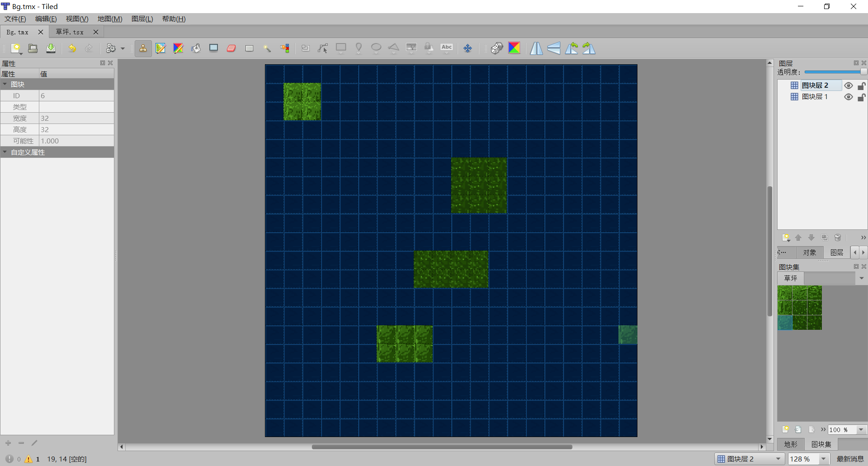This screenshot has width=868, height=466.
Task: Switch to the 地形 tab
Action: pos(791,444)
